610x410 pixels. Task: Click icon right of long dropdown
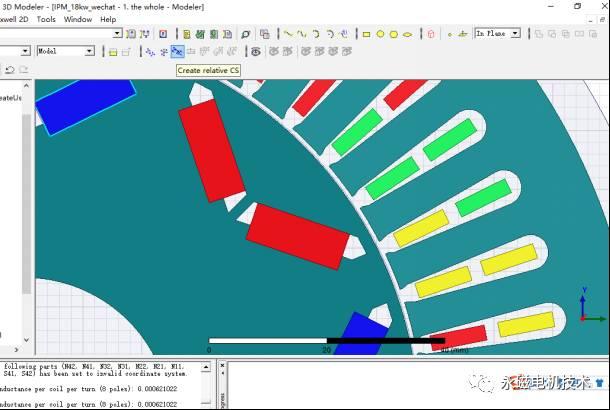click(131, 34)
